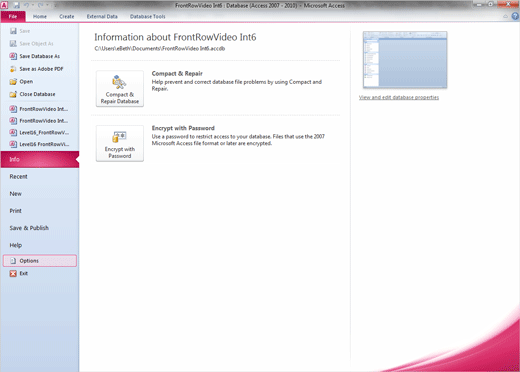Open Level86 FrontRowVi recent file icon
This screenshot has width=520, height=372.
point(13,144)
